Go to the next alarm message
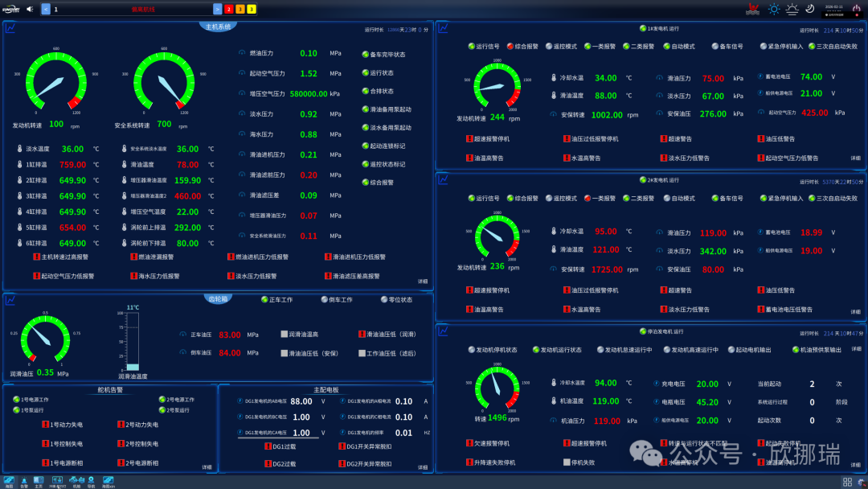The height and width of the screenshot is (489, 868). tap(218, 9)
